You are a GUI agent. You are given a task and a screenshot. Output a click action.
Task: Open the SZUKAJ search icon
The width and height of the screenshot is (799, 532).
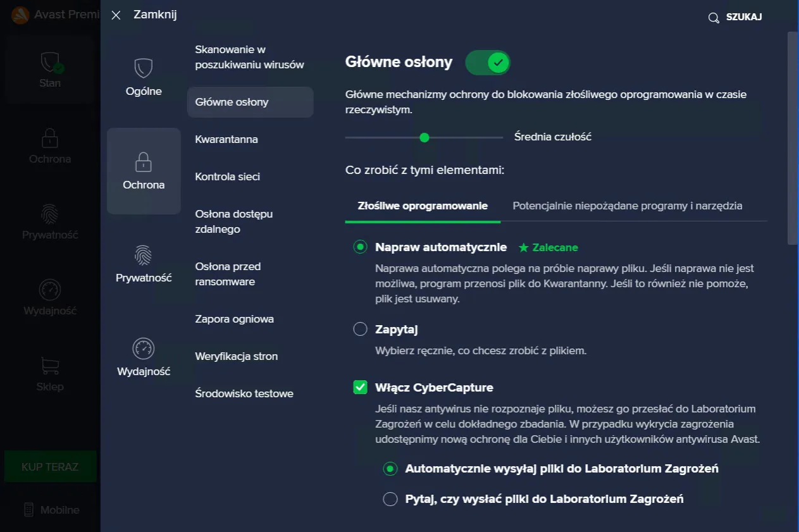coord(714,17)
